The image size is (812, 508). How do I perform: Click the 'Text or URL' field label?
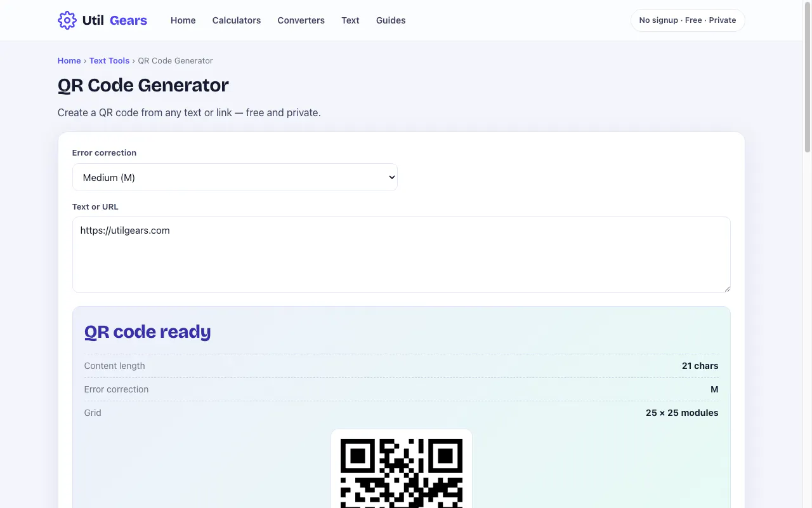(95, 207)
